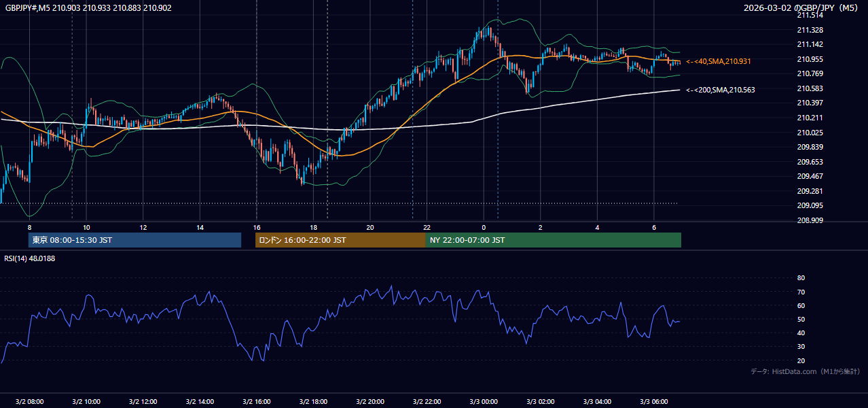Click the RSI scale value 50

click(x=801, y=319)
